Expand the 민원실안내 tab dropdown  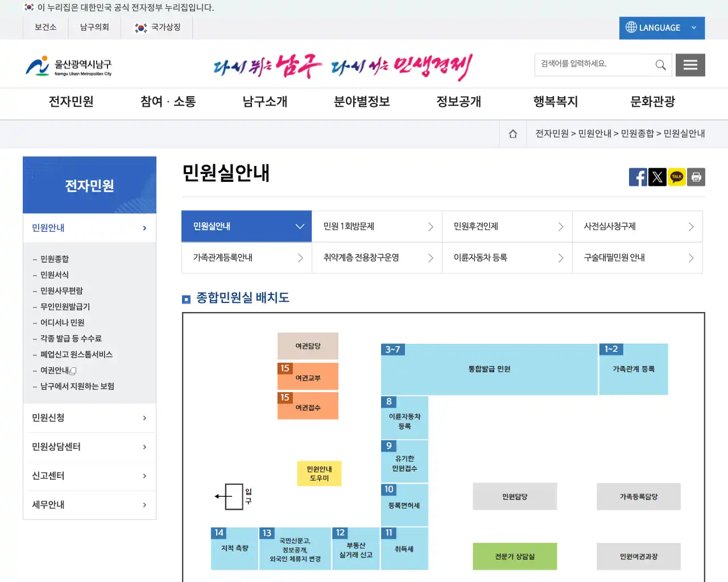[x=246, y=226]
